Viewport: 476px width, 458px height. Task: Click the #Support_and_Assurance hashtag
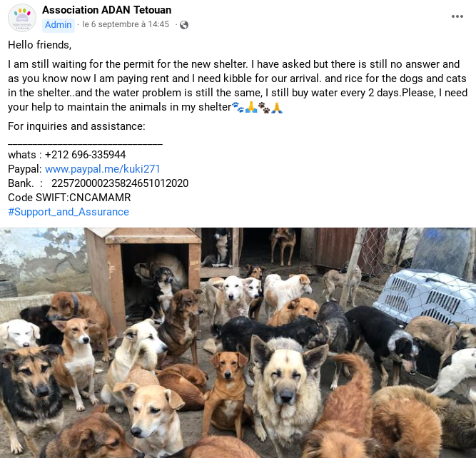tap(69, 212)
